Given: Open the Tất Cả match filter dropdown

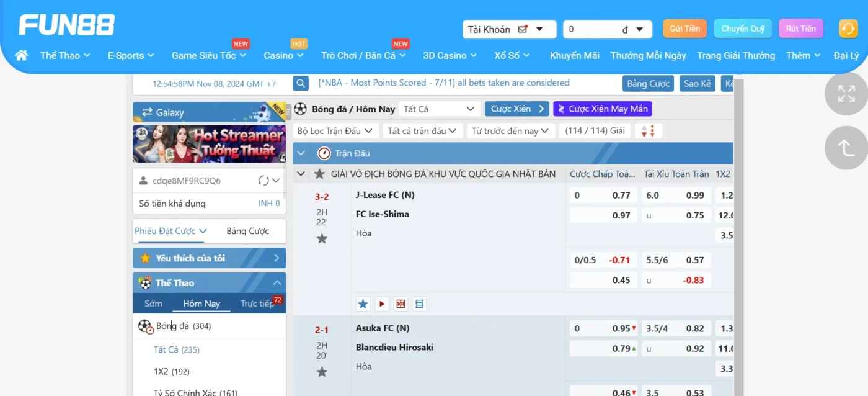Looking at the screenshot, I should 439,108.
